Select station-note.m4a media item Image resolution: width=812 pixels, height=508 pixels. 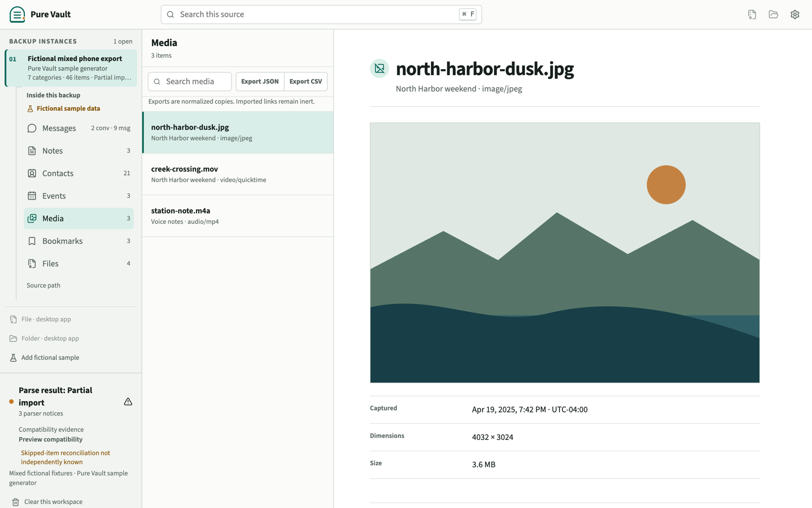pos(238,216)
